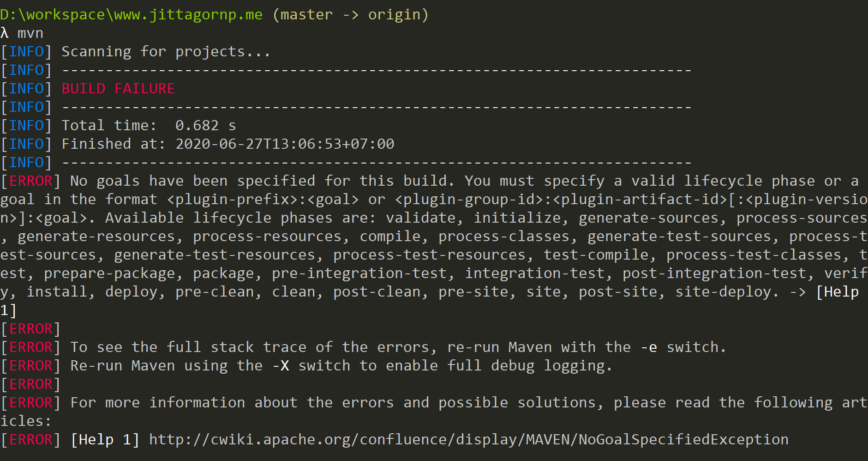Click the Finished at timestamp 2020-06-27T13:06:53
Screen dimensions: 868x461
[x=285, y=144]
